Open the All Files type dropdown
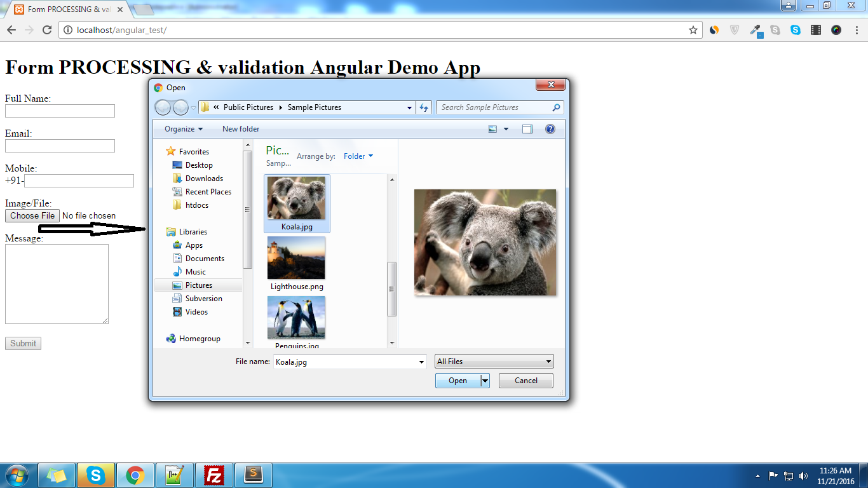 (494, 361)
